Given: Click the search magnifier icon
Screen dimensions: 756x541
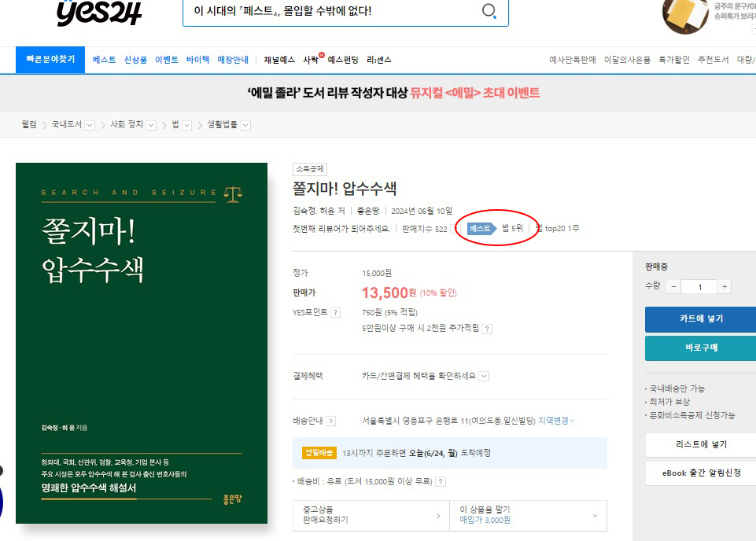Looking at the screenshot, I should click(489, 10).
